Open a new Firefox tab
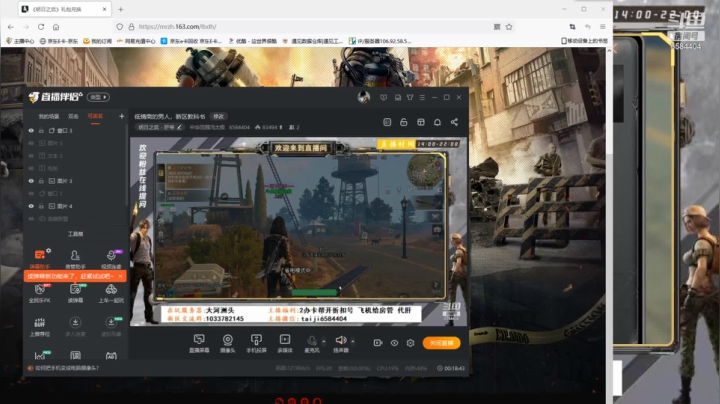This screenshot has height=404, width=720. [121, 9]
